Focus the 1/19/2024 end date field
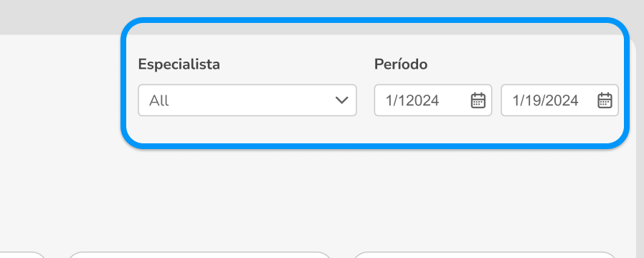The image size is (644, 258). click(x=559, y=100)
